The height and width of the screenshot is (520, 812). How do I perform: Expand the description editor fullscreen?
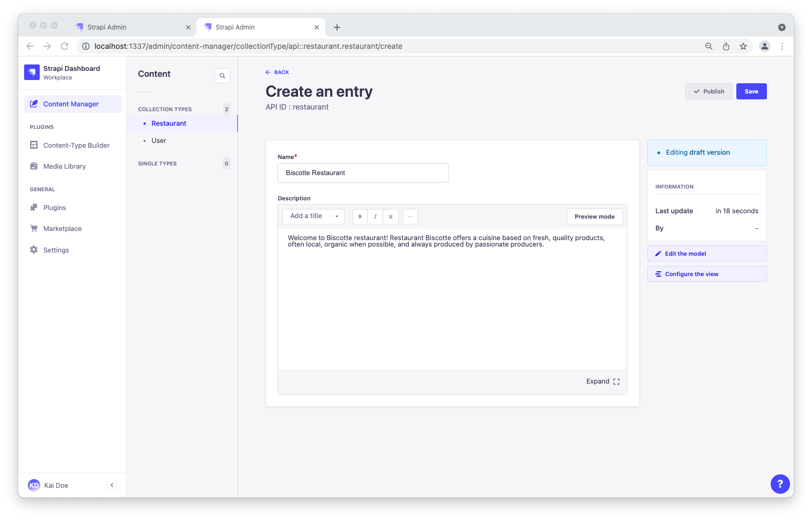tap(603, 381)
